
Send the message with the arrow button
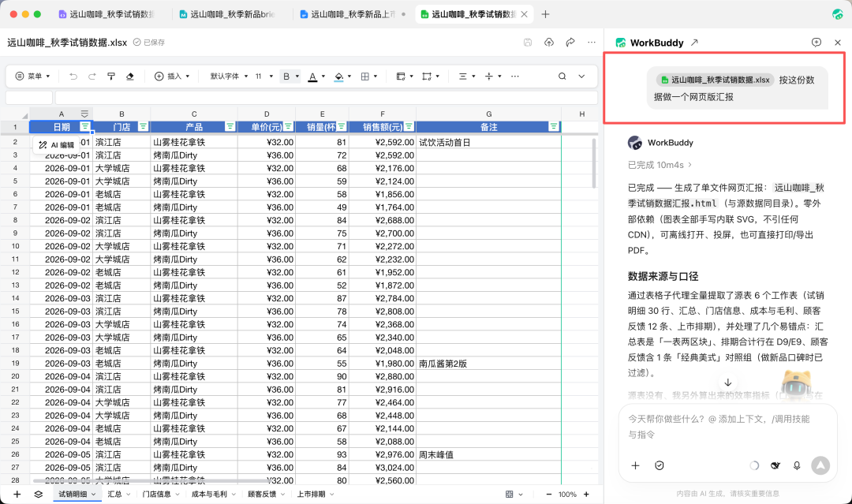click(820, 465)
